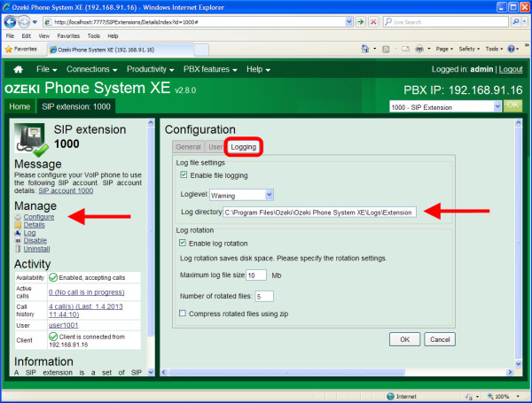Click the RSS feeds toolbar icon
Image resolution: width=532 pixels, height=403 pixels.
[x=386, y=50]
